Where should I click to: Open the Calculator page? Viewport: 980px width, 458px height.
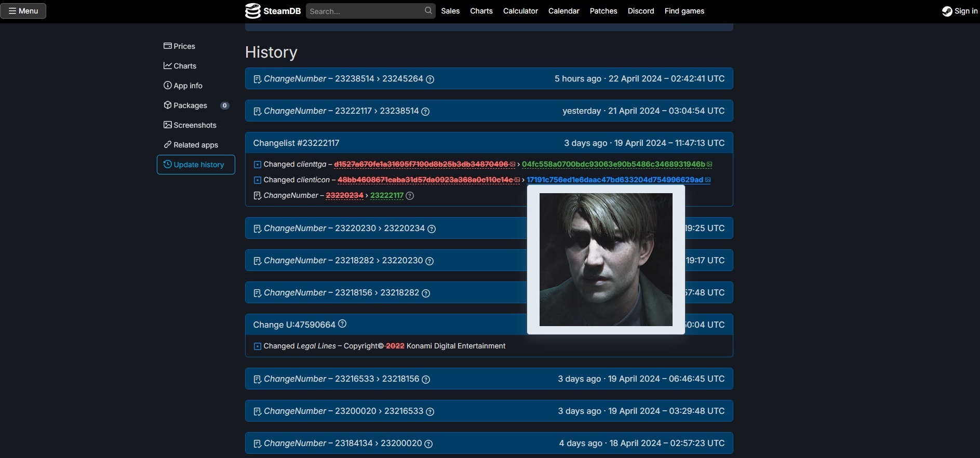pyautogui.click(x=520, y=11)
